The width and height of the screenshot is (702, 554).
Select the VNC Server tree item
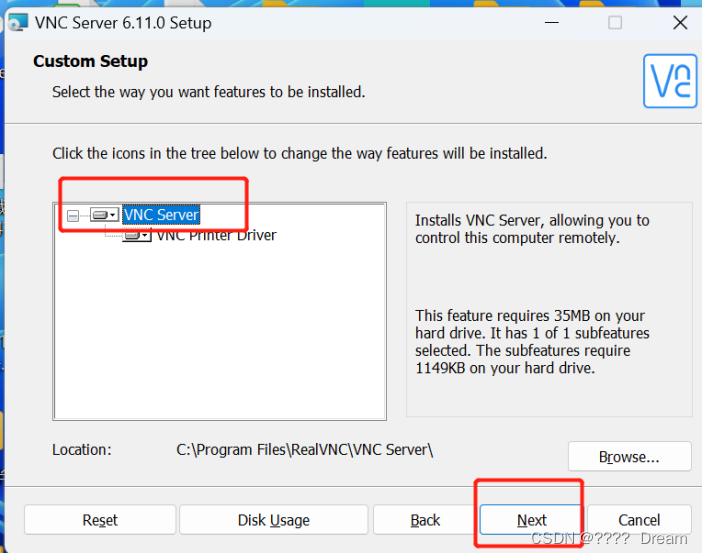tap(161, 215)
